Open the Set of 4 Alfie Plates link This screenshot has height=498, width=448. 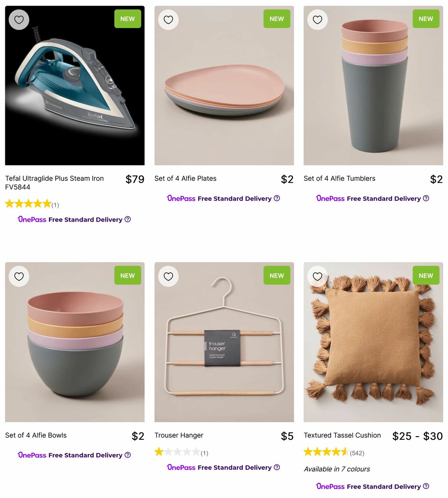tap(186, 179)
